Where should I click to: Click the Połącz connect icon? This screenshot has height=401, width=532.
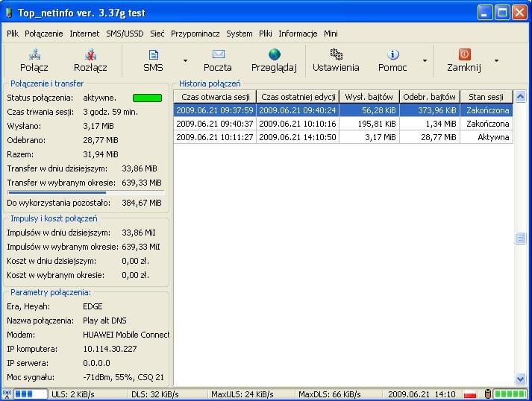pos(34,54)
